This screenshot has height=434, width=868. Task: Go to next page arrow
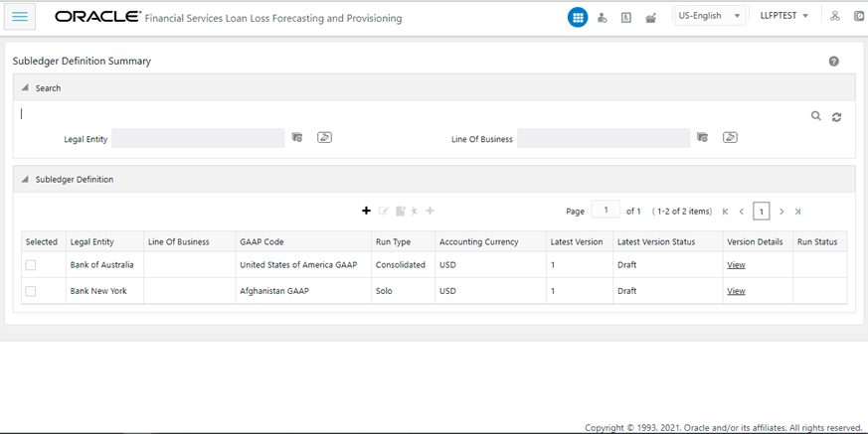tap(781, 212)
